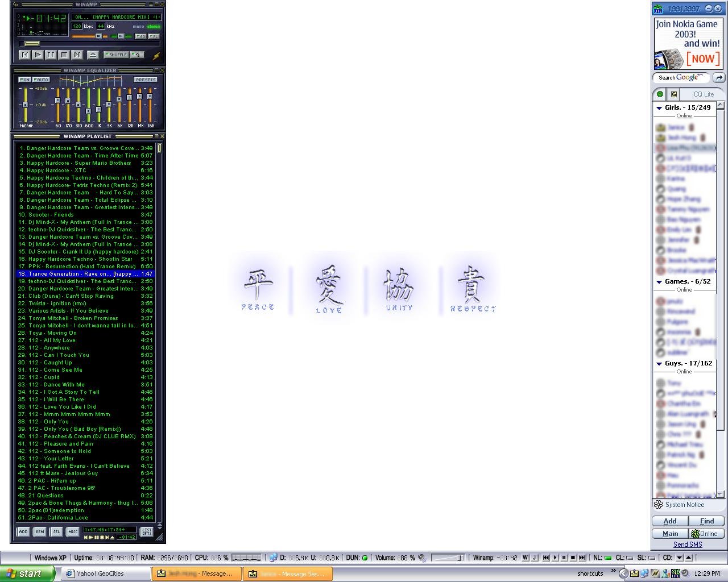This screenshot has width=728, height=582.
Task: Switch to the green flower tab in ICQ
Action: tap(660, 94)
